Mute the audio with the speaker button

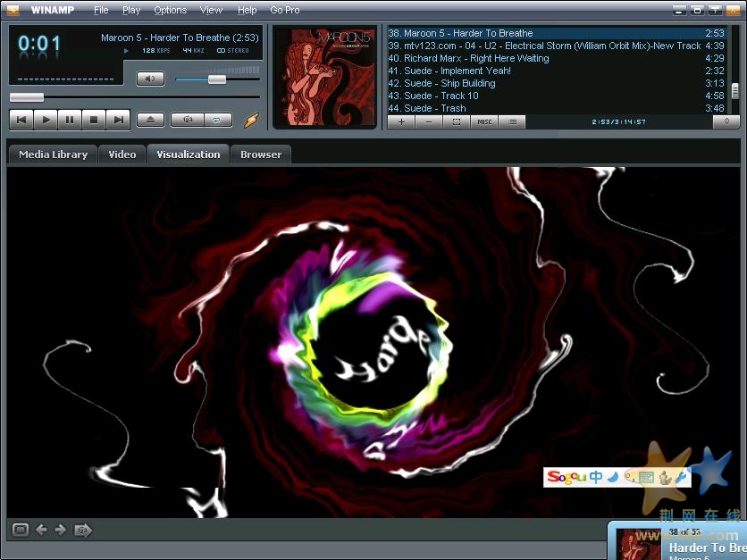(150, 79)
